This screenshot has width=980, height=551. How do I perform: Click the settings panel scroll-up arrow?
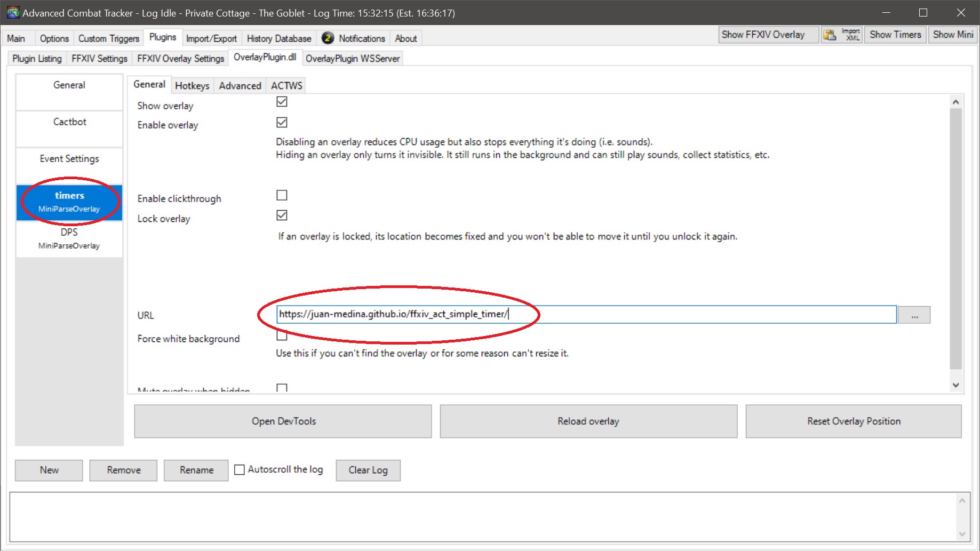click(955, 102)
